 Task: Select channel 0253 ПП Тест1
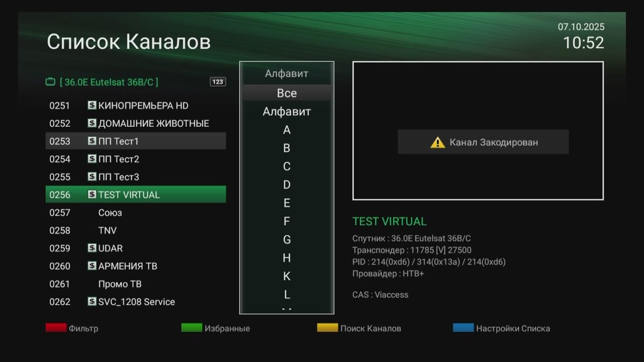[x=135, y=141]
